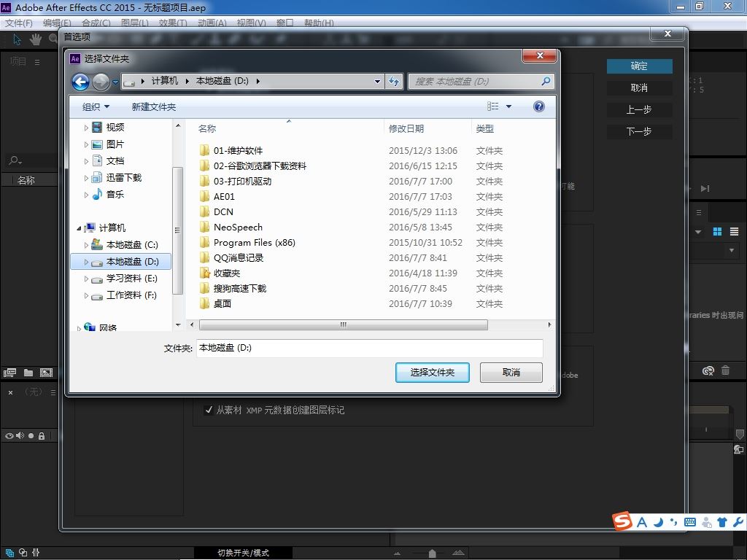Select the NeoSpeech folder

coord(238,227)
